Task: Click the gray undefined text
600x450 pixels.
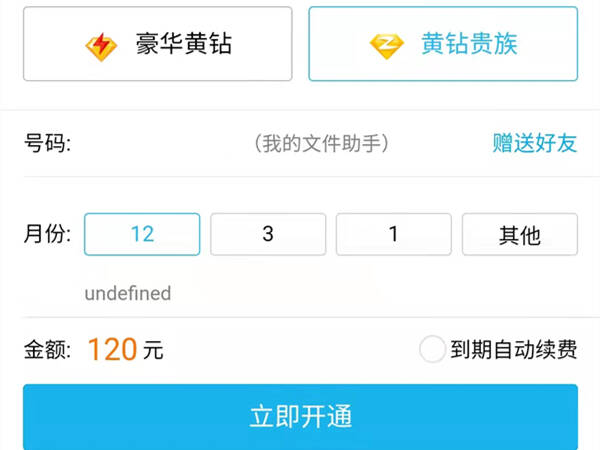Action: (128, 293)
